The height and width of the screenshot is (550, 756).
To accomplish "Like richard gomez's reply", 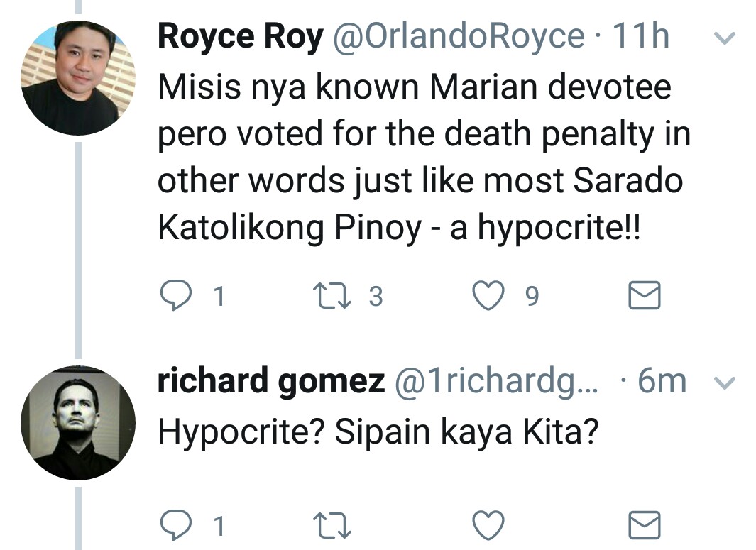I will [488, 525].
